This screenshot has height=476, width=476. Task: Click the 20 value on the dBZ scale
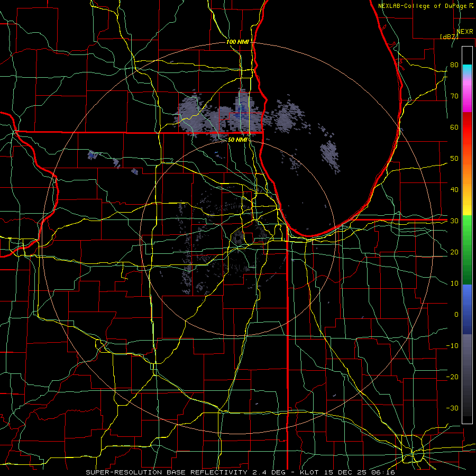click(454, 252)
